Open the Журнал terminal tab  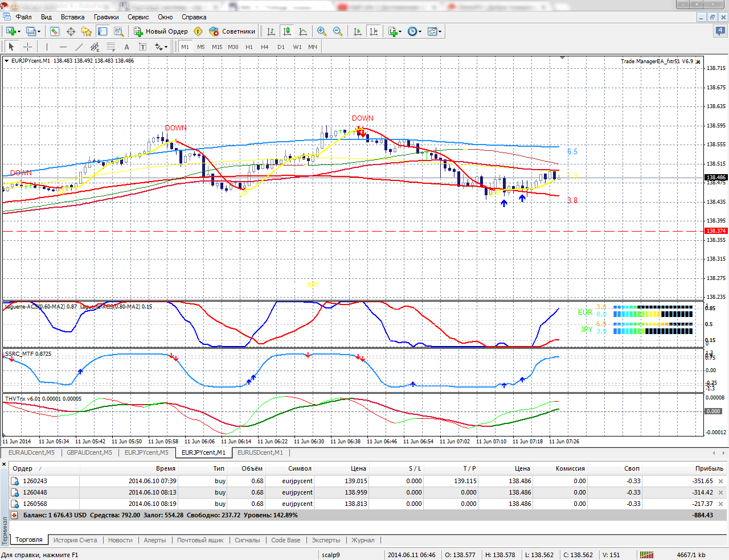point(363,540)
